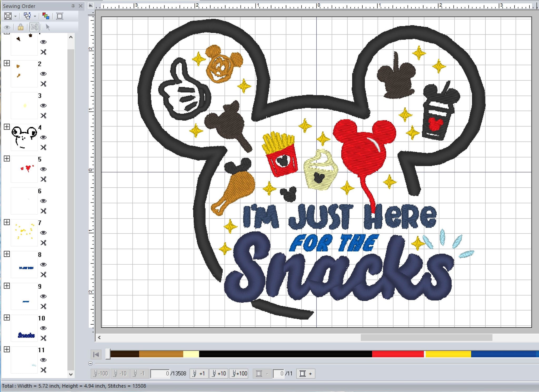Click the change sewing order icon
This screenshot has height=392, width=539.
coord(27,16)
